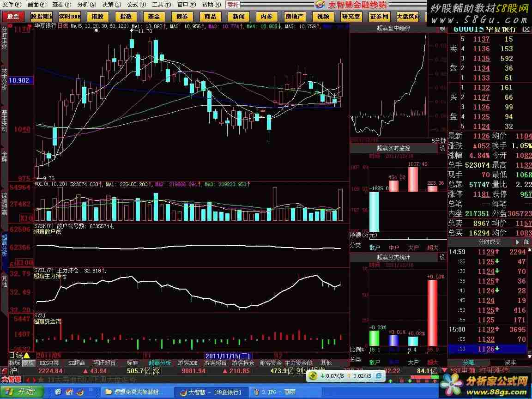Open the 文件(F) menu
532x399 pixels.
point(12,5)
